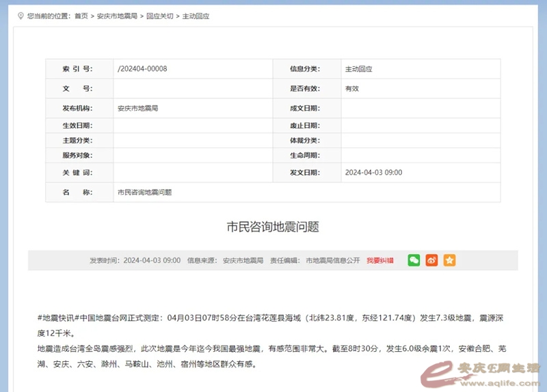
Task: Click 安庆市地震局 in the 发布机构 row
Action: click(x=138, y=108)
